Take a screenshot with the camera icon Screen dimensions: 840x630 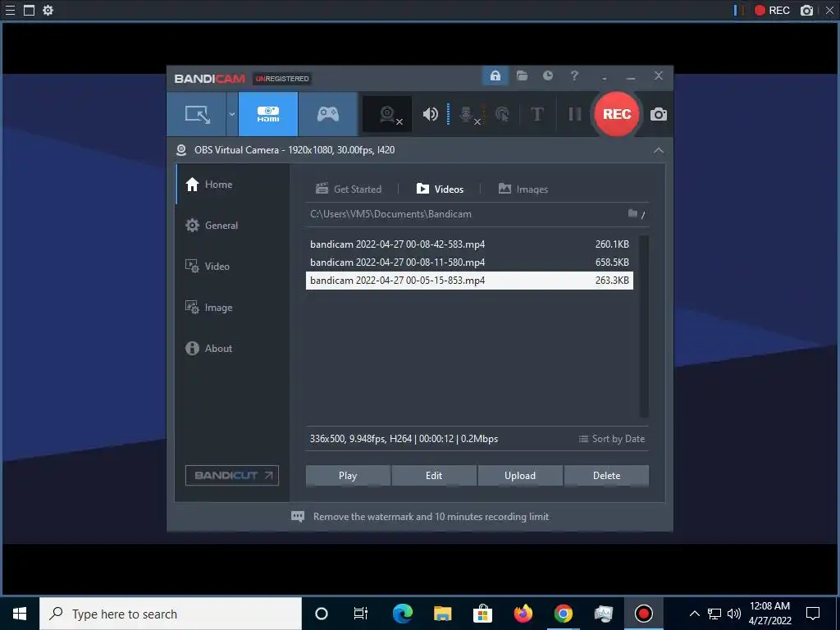pos(659,114)
